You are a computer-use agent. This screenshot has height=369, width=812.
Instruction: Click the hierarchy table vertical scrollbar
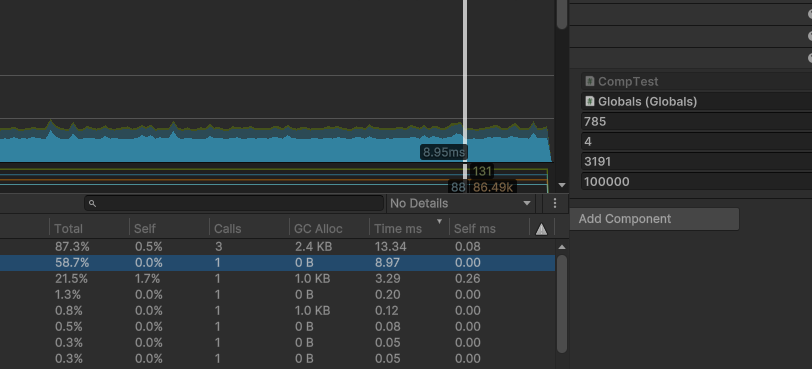point(561,303)
